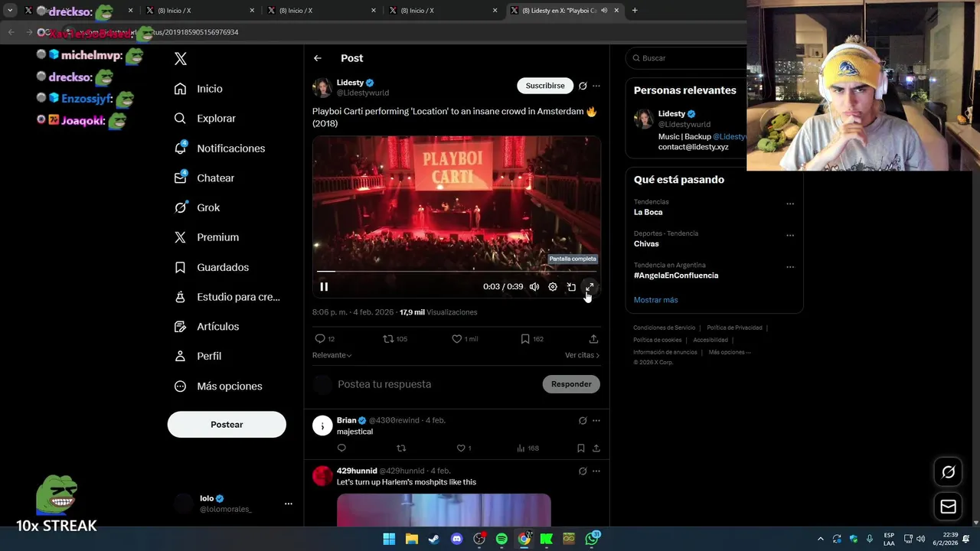
Task: Toggle picture-in-picture mini player
Action: pos(571,287)
